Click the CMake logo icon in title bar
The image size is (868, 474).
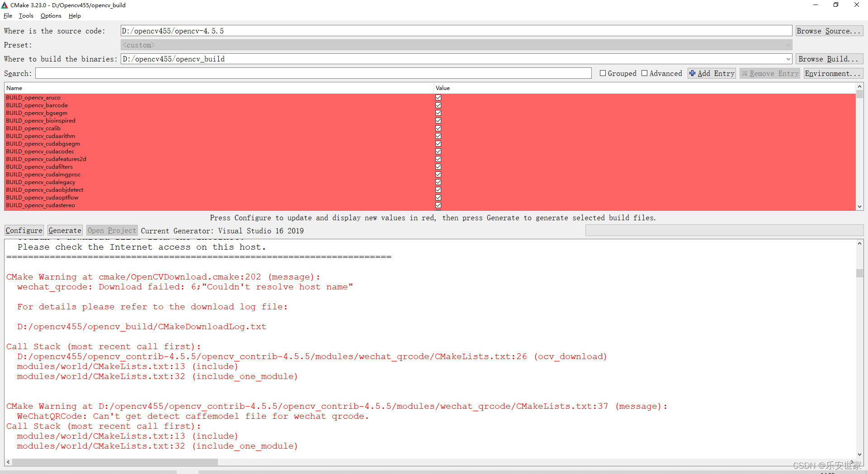(5, 5)
